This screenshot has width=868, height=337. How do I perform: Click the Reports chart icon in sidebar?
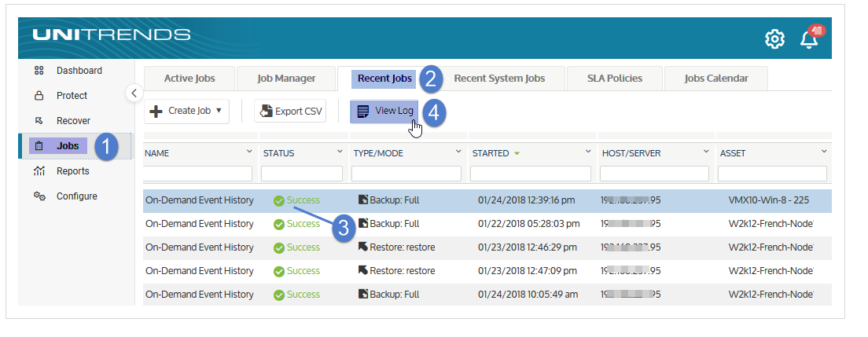[39, 171]
